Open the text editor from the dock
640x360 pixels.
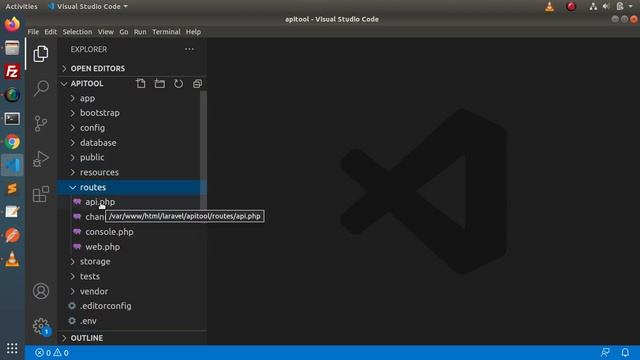(x=12, y=212)
